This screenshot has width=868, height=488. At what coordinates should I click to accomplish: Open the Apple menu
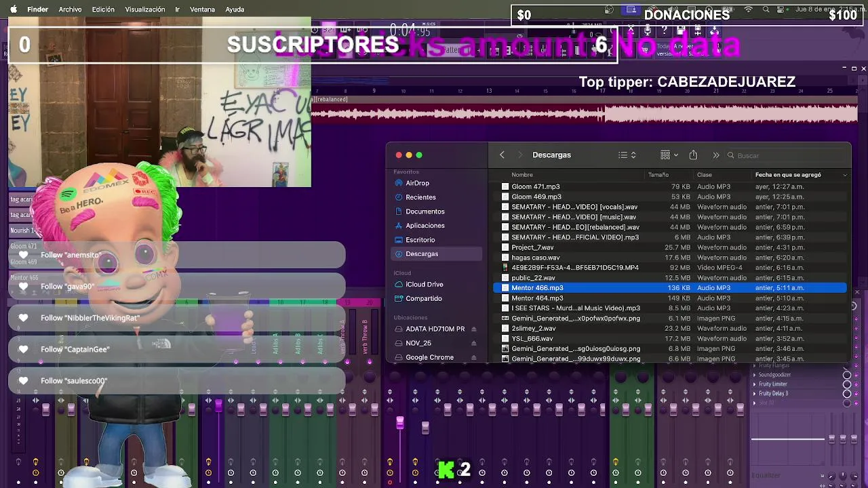click(13, 9)
